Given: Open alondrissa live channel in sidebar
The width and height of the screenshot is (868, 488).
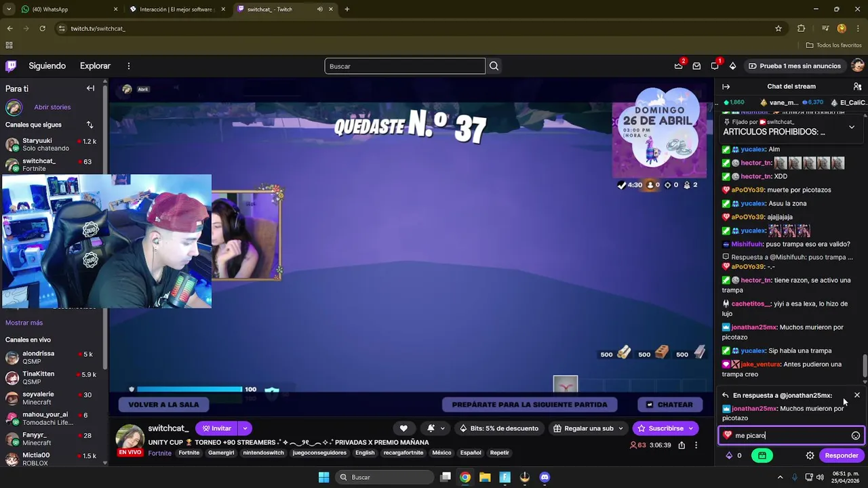Looking at the screenshot, I should tap(52, 357).
